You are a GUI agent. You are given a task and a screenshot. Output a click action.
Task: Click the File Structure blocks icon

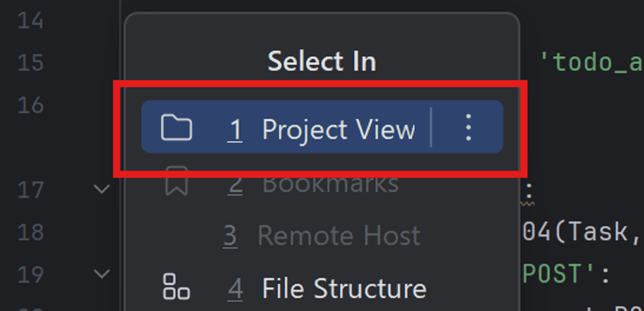pos(176,286)
